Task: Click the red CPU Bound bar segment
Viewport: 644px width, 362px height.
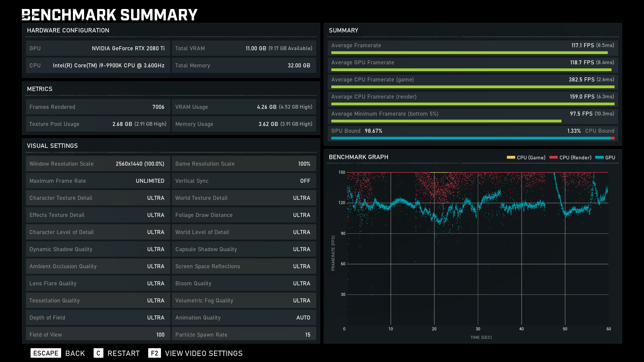Action: pos(613,138)
